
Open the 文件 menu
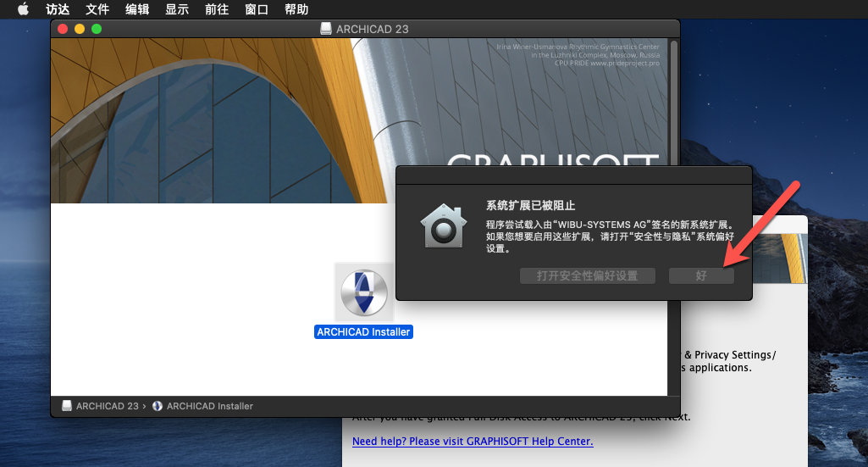point(97,9)
